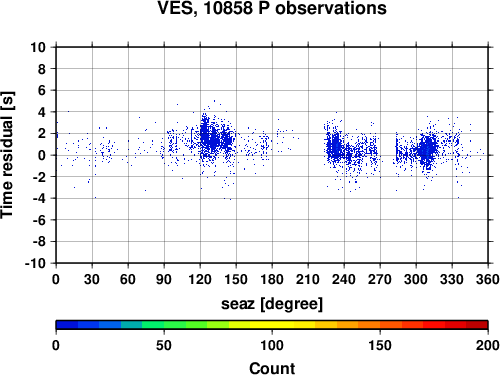Click the plot title VES P observations

click(272, 8)
